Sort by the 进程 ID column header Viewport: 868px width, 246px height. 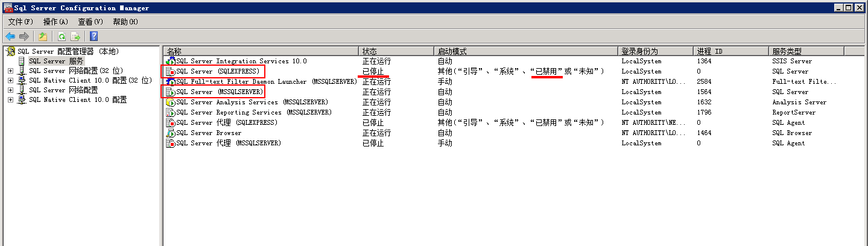730,51
